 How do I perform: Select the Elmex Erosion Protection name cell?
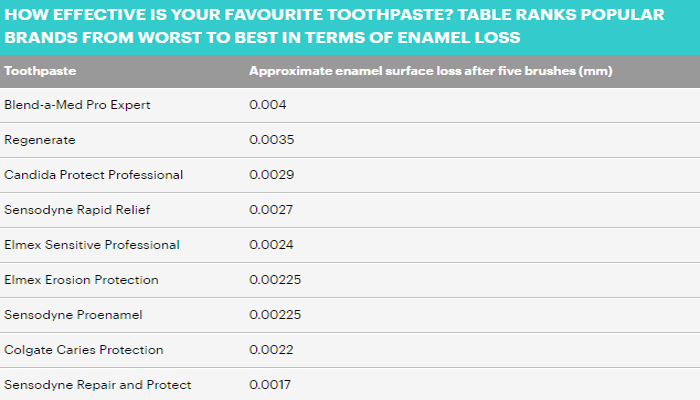coord(82,280)
